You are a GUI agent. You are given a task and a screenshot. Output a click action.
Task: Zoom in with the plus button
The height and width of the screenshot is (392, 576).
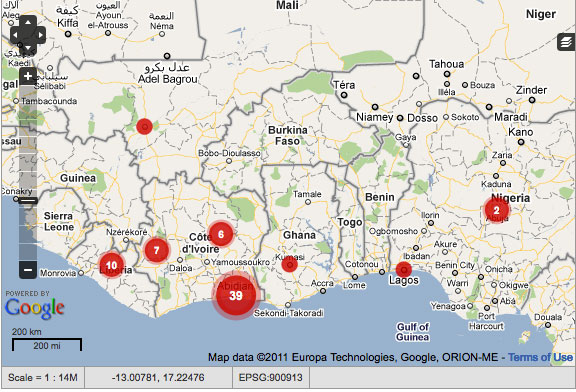[x=28, y=76]
